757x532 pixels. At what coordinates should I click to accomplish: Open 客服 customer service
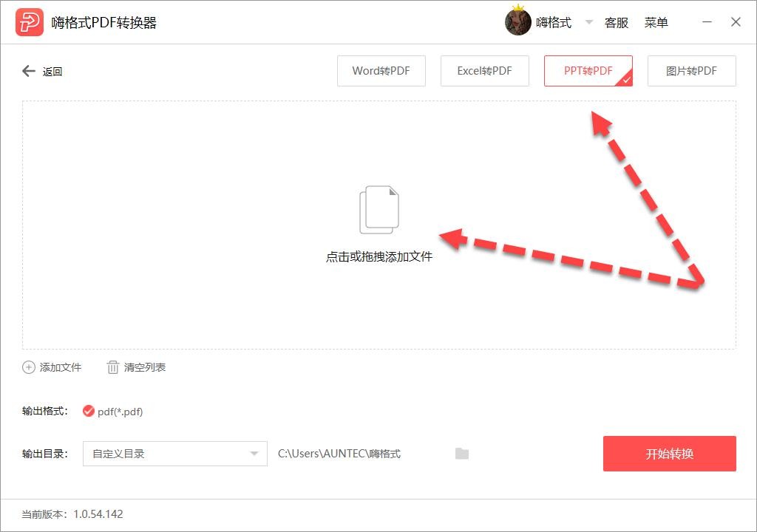pos(616,23)
